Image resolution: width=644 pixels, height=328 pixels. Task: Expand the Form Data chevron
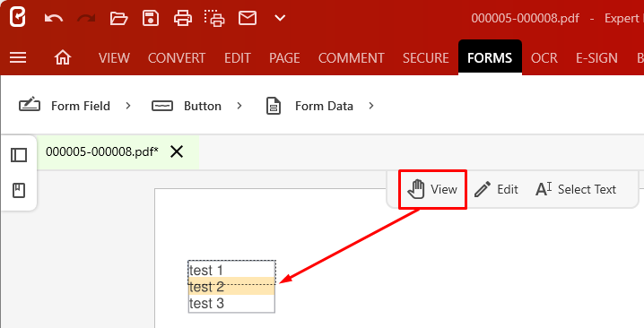click(371, 106)
